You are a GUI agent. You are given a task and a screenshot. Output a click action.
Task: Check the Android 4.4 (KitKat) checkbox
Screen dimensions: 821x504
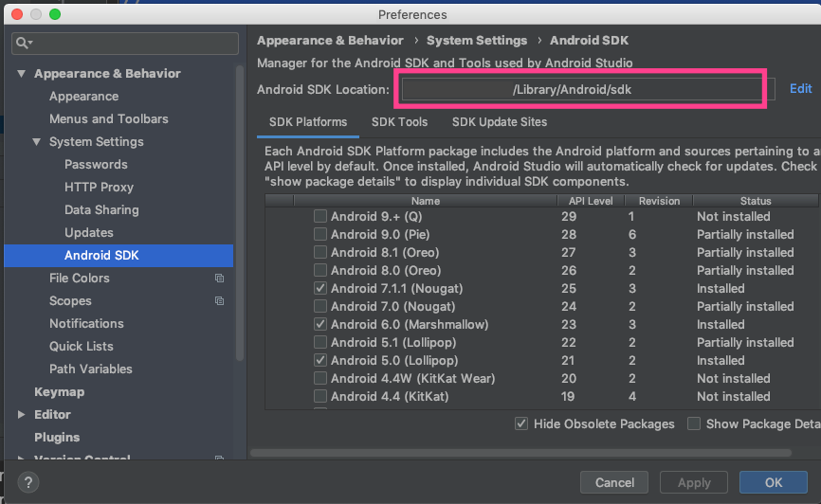(319, 396)
